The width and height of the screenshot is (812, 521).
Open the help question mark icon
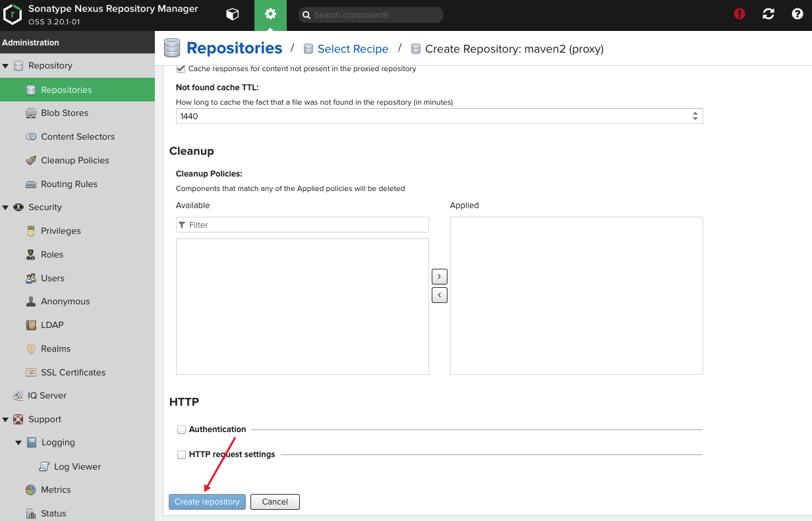[797, 14]
